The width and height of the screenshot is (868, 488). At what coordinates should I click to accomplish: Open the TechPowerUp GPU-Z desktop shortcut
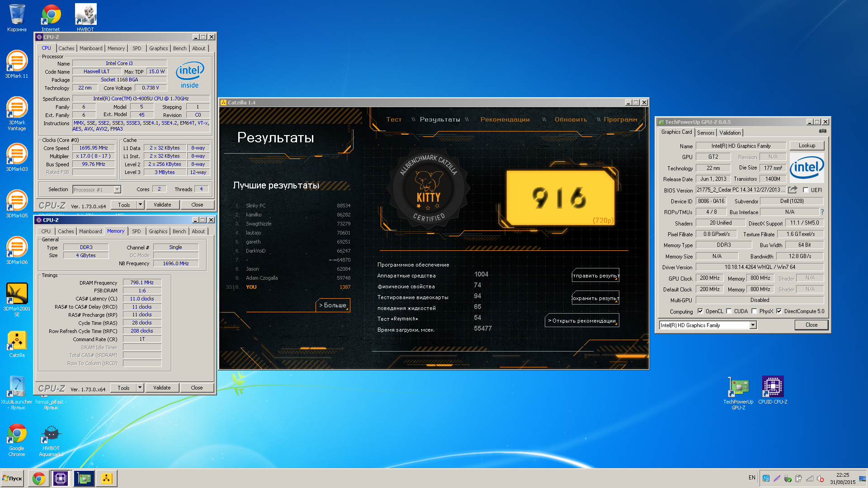point(738,393)
